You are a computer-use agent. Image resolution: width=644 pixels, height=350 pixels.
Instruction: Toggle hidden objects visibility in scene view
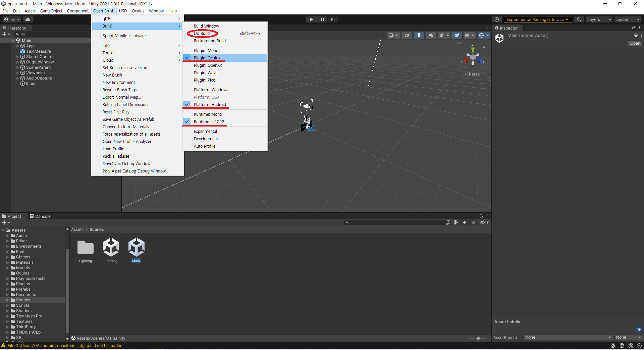coord(457,35)
